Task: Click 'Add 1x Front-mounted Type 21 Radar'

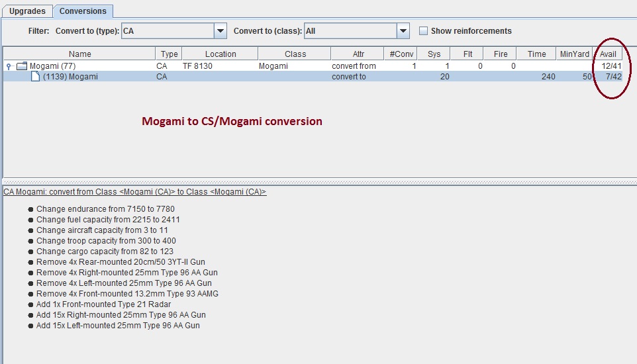Action: coord(103,304)
